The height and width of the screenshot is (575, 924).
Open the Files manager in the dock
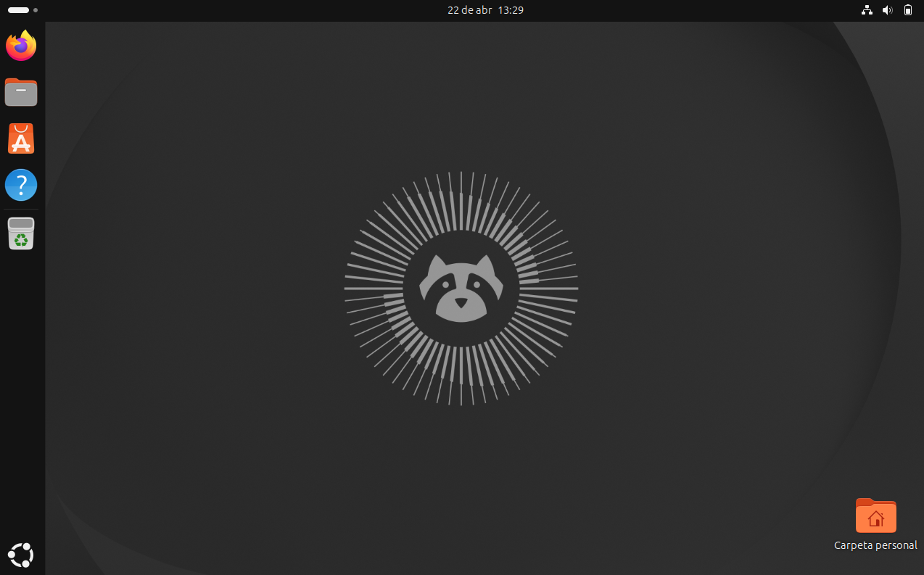coord(21,92)
